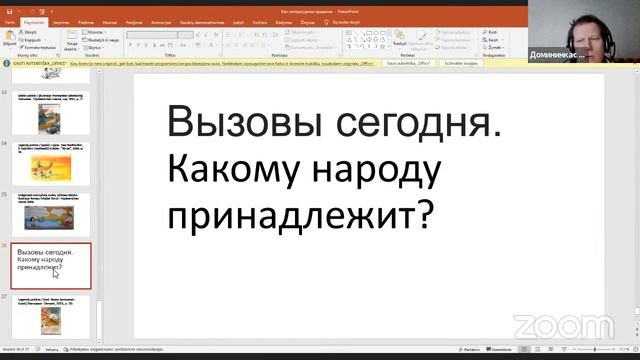Open the Design tab (Dizainas)

click(110, 22)
